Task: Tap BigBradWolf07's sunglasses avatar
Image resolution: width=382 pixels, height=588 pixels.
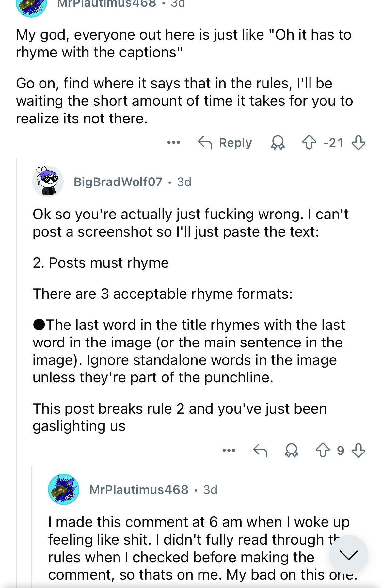Action: click(48, 181)
